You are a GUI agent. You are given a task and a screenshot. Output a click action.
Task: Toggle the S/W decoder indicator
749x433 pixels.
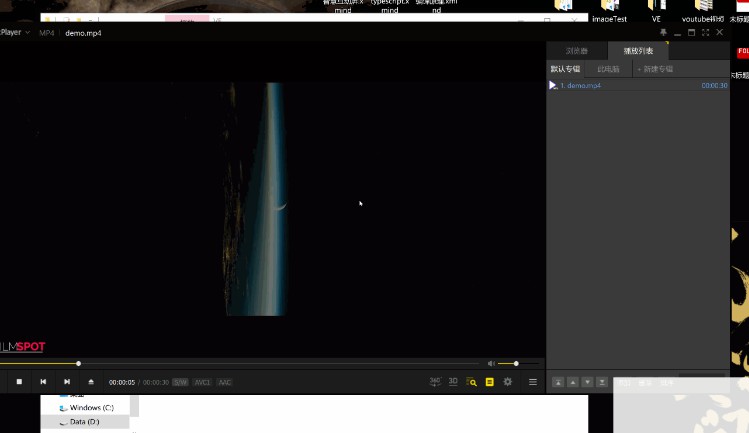180,382
